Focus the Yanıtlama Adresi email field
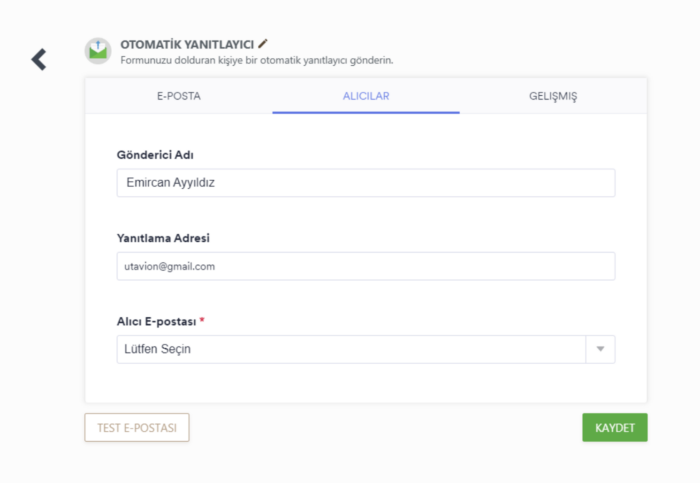This screenshot has height=483, width=700. click(365, 266)
